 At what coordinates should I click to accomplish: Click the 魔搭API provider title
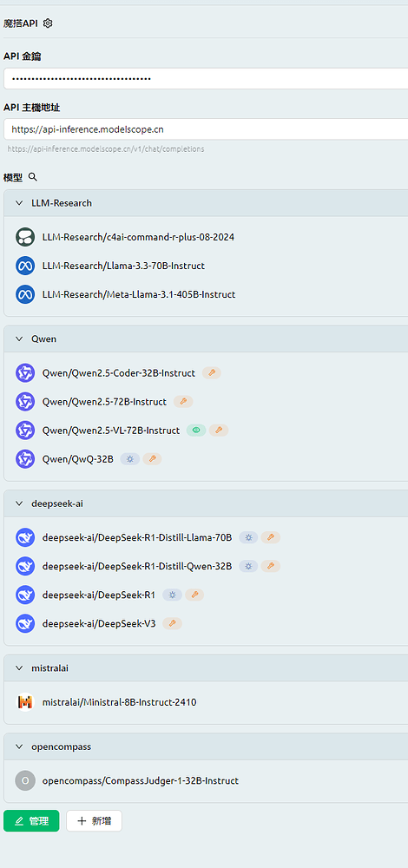[21, 23]
